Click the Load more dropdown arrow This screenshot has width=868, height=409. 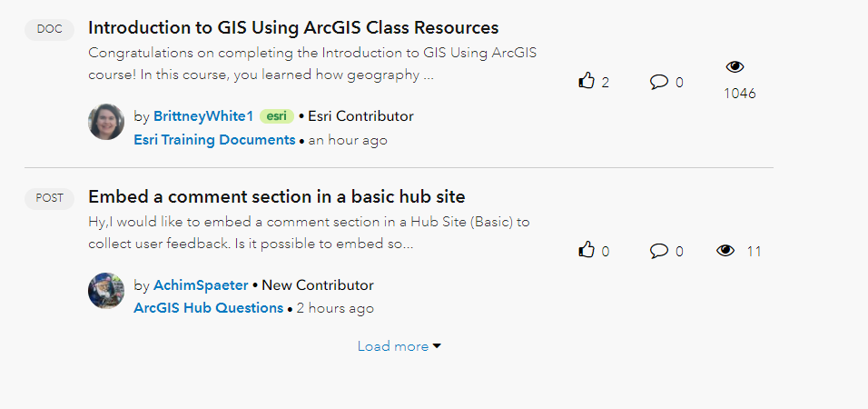tap(437, 346)
